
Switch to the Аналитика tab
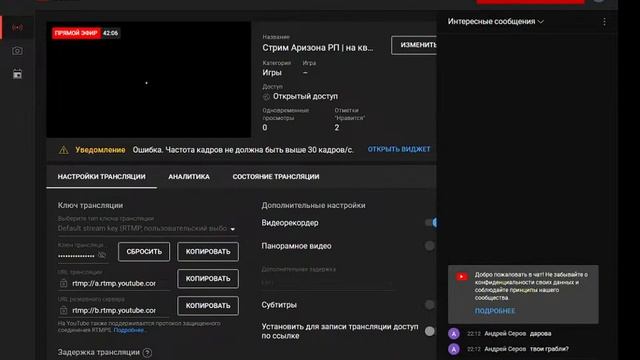click(x=189, y=177)
